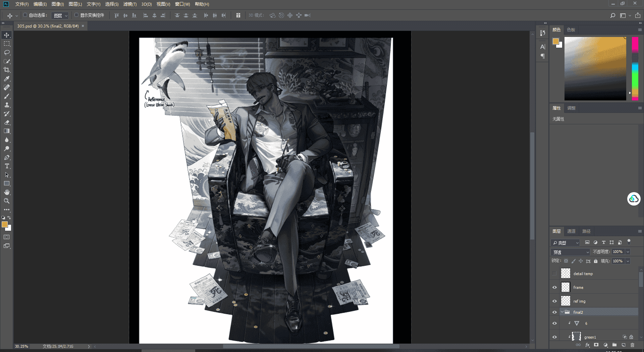Switch to the 路径 tab
This screenshot has width=644, height=352.
(586, 231)
